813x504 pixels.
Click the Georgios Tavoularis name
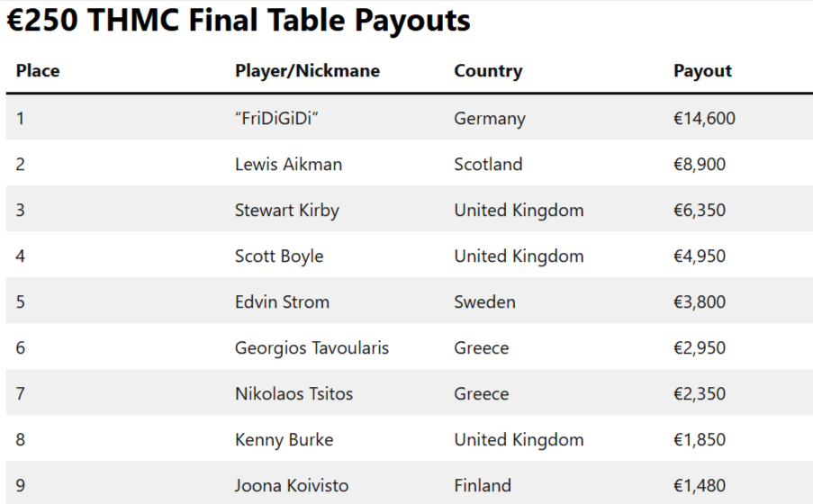312,348
